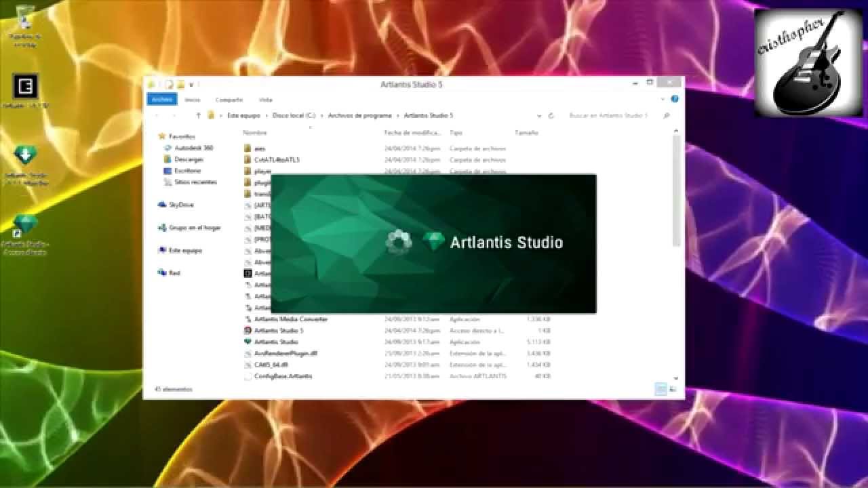This screenshot has width=868, height=488.
Task: Click the Este equipo computer icon in sidebar
Action: [x=162, y=250]
